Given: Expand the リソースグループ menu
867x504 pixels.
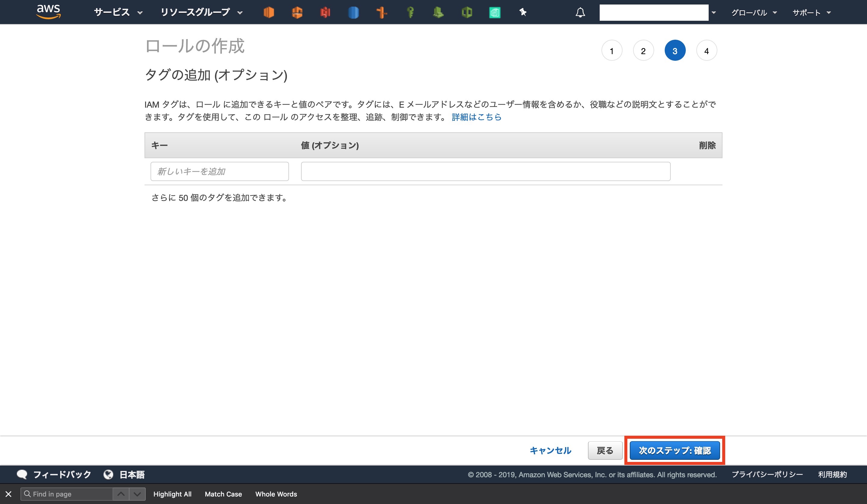Looking at the screenshot, I should click(x=202, y=13).
